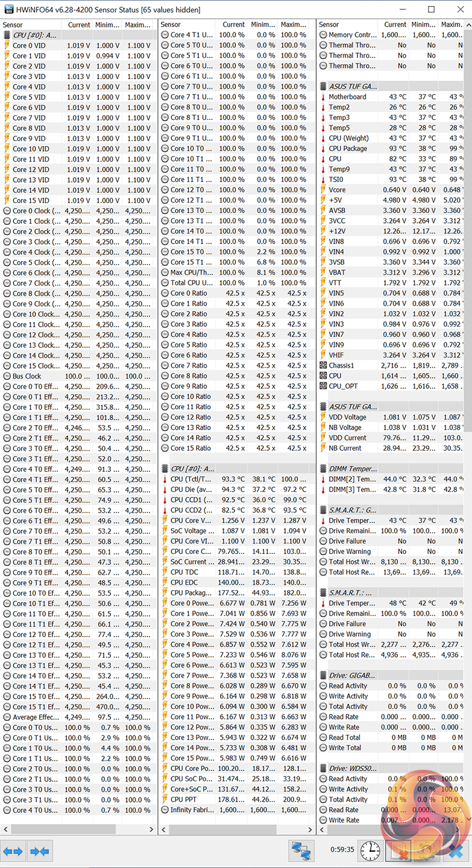The width and height of the screenshot is (472, 868).
Task: Click middle panel scrollbar's left arrow
Action: point(163,829)
